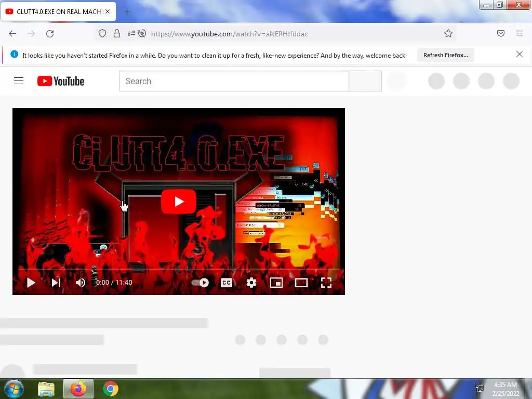Screen dimensions: 532x399
Task: Click the search submit button
Action: point(365,81)
